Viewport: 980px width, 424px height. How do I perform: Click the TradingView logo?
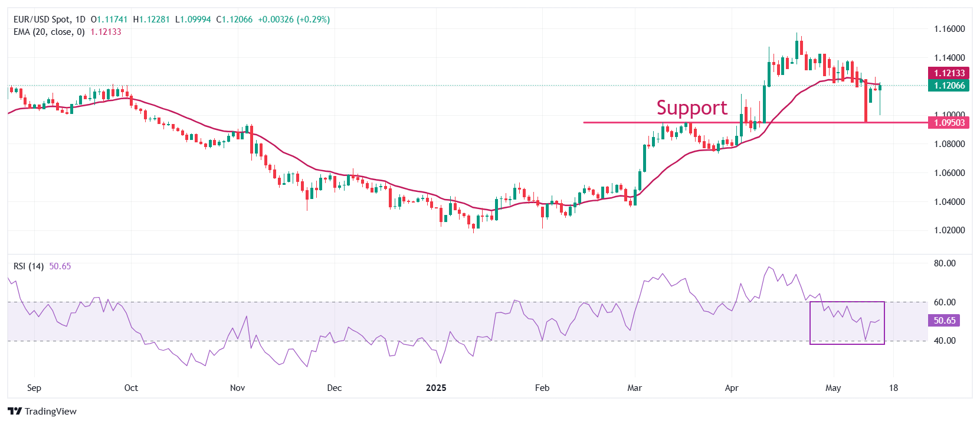[42, 411]
